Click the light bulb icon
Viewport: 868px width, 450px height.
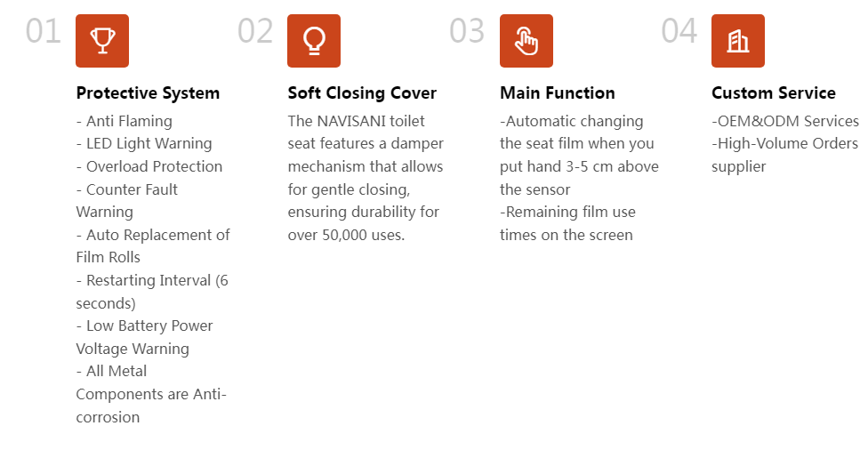pos(314,41)
